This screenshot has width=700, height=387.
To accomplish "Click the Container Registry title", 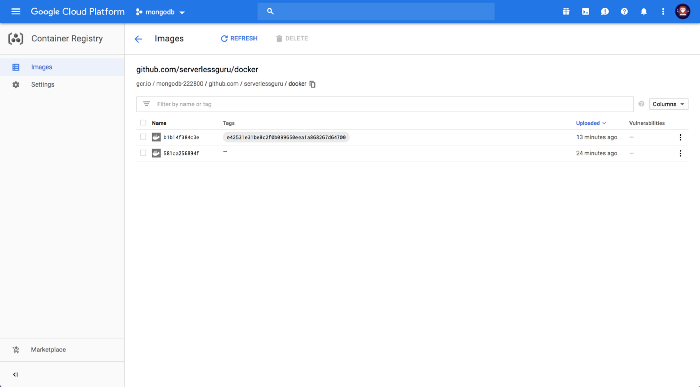I will 67,38.
